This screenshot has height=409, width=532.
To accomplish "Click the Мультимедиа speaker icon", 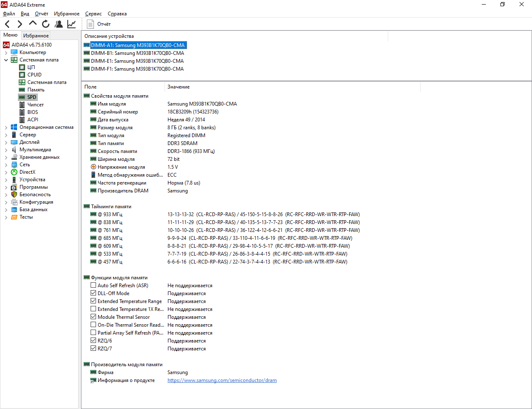I will tap(14, 150).
